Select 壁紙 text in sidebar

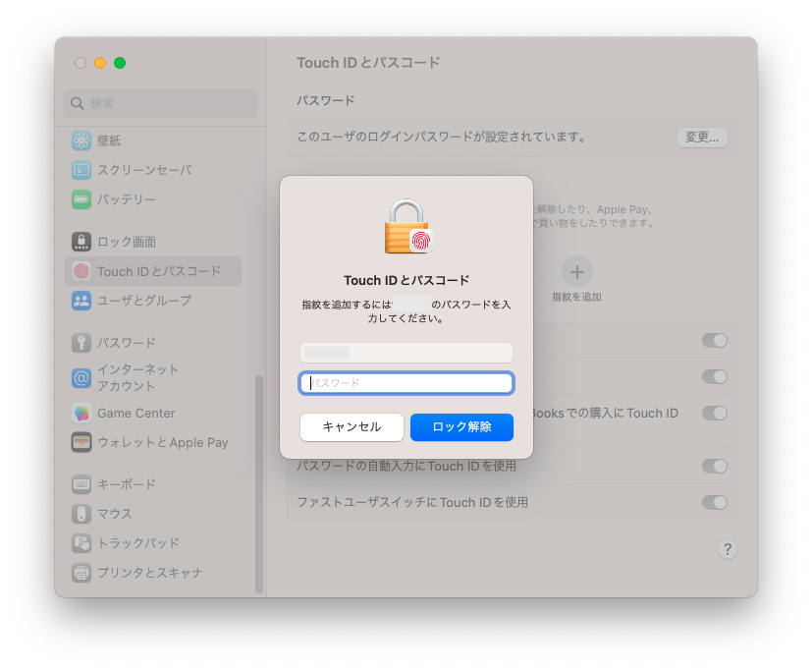point(109,140)
